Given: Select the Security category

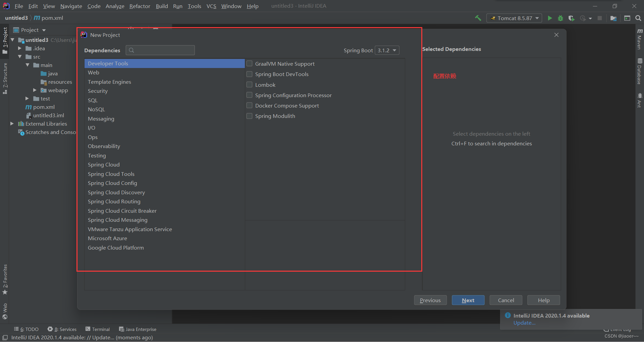Looking at the screenshot, I should pos(164,91).
